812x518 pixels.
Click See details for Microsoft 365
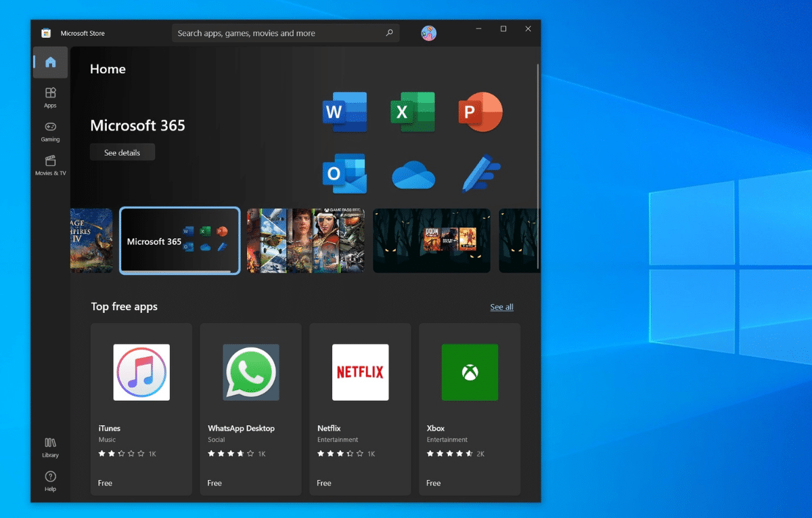[x=122, y=152]
